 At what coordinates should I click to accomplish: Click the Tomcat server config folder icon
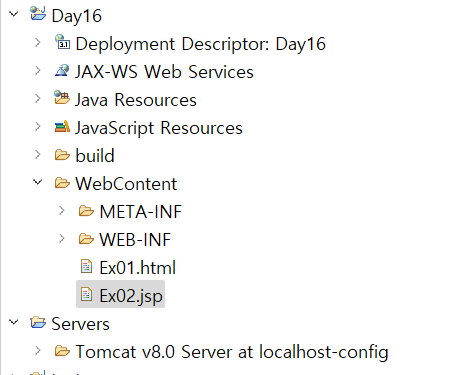click(x=62, y=351)
